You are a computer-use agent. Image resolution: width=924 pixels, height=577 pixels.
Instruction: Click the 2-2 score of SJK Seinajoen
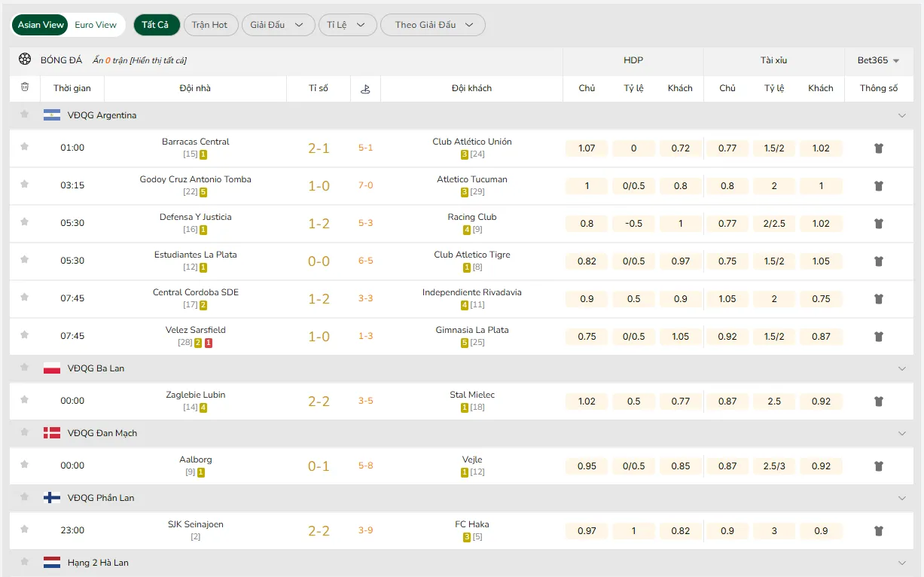tap(319, 531)
